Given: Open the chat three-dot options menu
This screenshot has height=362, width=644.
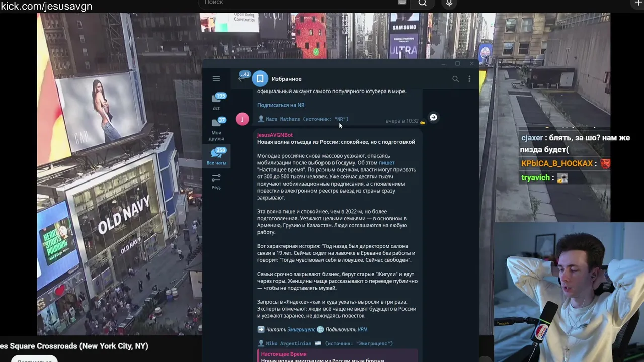Looking at the screenshot, I should 469,79.
